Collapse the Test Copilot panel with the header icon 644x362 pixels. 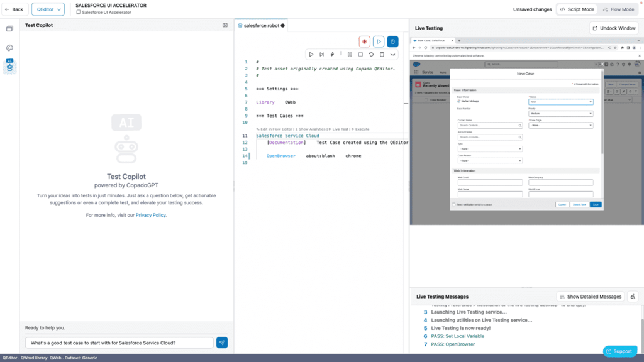[225, 25]
